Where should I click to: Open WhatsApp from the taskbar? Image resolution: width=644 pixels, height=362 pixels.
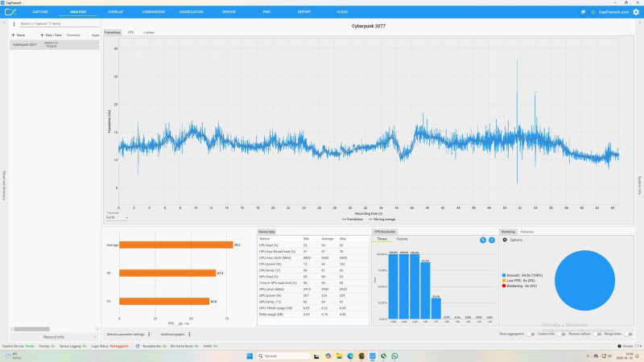coord(394,356)
